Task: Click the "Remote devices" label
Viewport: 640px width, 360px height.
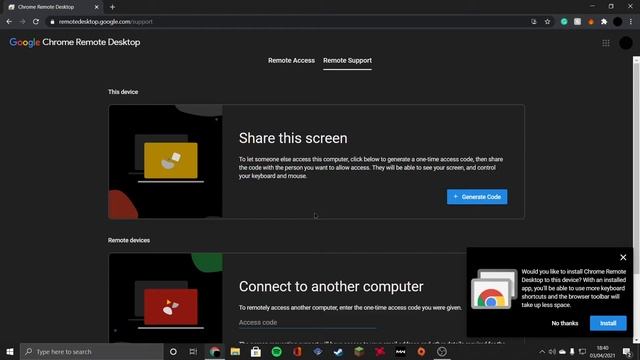Action: click(x=129, y=240)
